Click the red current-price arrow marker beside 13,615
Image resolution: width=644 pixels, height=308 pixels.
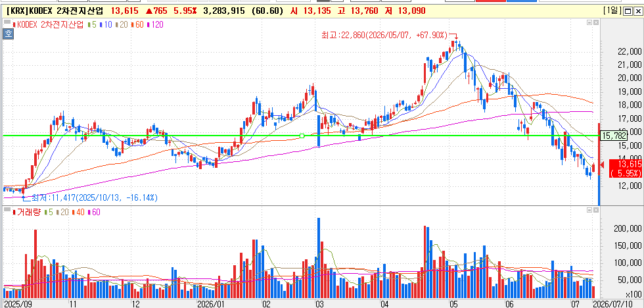point(602,165)
